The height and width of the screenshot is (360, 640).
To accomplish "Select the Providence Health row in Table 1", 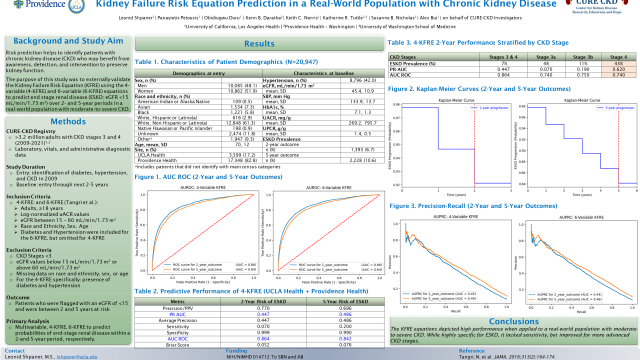I will click(x=198, y=160).
